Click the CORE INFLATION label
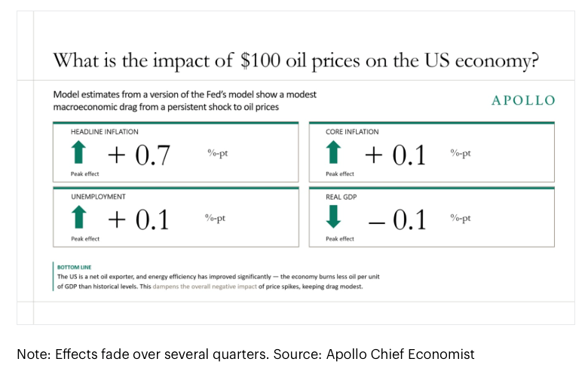The width and height of the screenshot is (588, 371). pyautogui.click(x=352, y=132)
